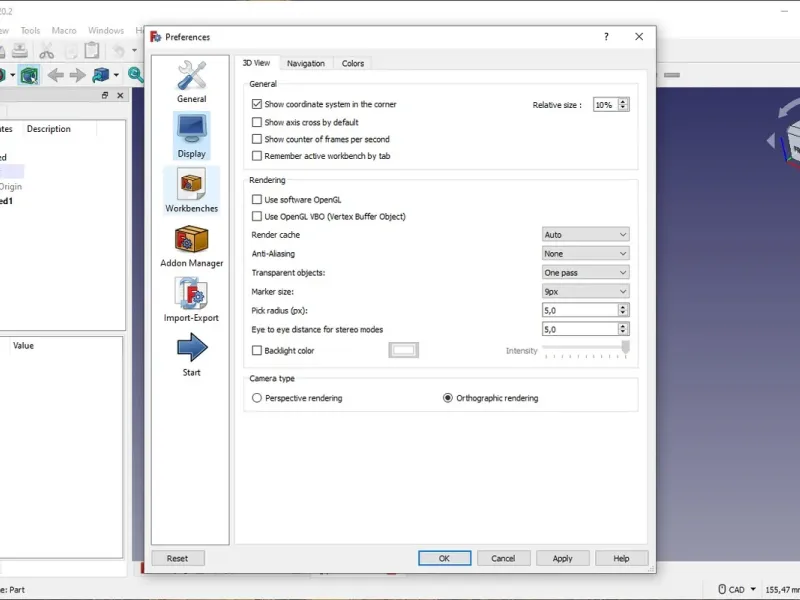Select the Display preferences section
The height and width of the screenshot is (600, 800).
pyautogui.click(x=191, y=136)
